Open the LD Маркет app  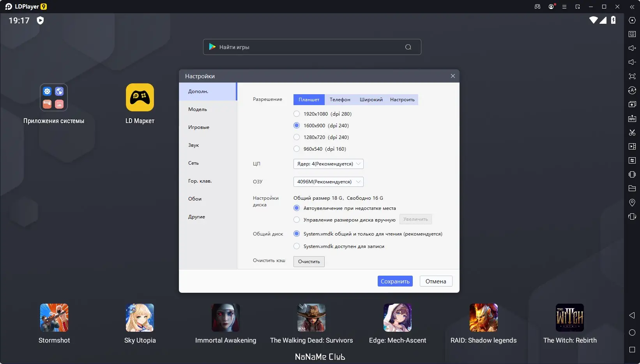point(140,104)
